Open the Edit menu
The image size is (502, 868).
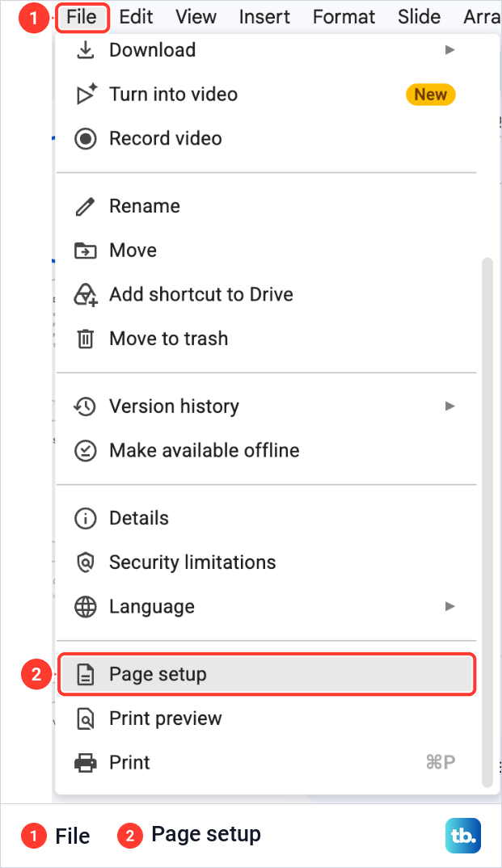coord(136,17)
